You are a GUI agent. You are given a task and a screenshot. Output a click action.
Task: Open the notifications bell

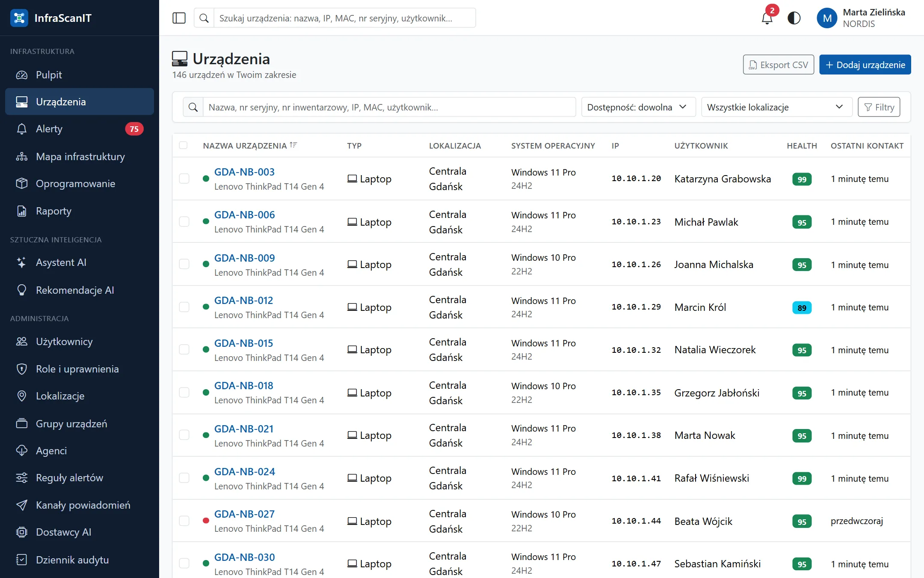[767, 18]
